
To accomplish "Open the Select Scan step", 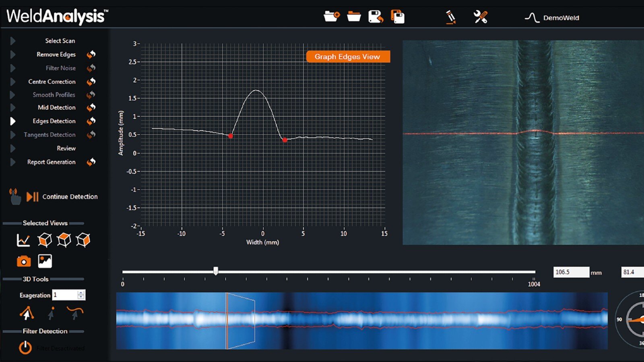I will [60, 41].
